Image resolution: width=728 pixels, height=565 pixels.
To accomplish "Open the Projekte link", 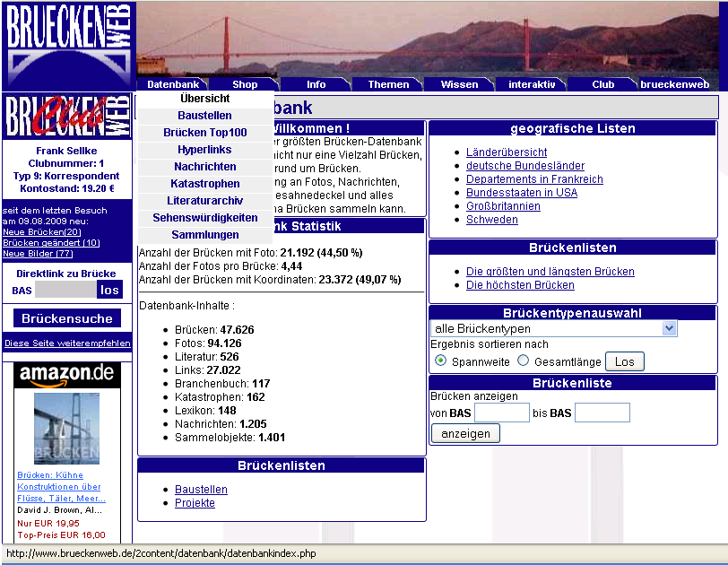I will point(195,503).
